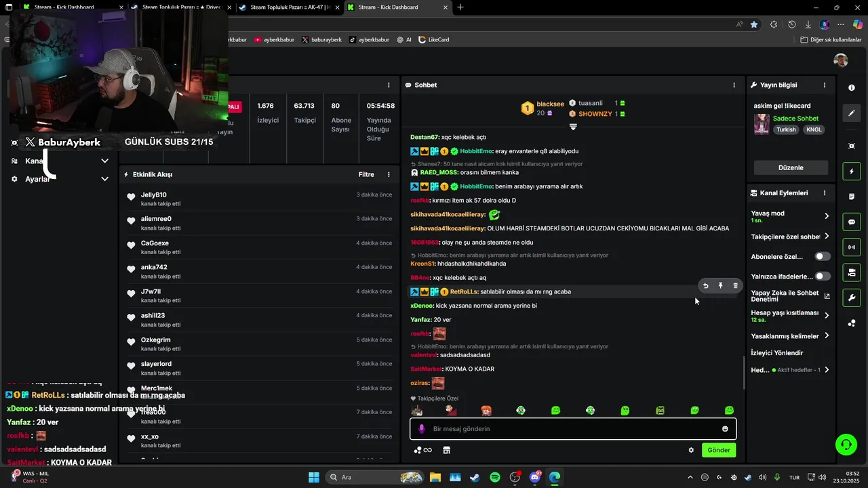Click in the Bir mesaj gönderin field

click(x=573, y=429)
